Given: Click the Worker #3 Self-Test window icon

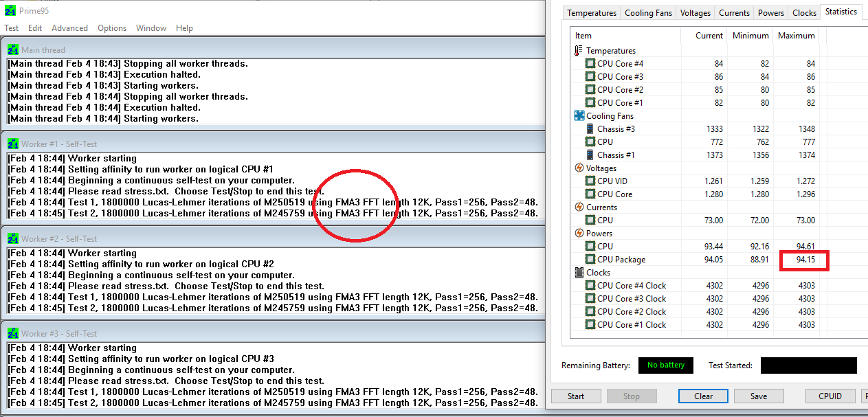Looking at the screenshot, I should pyautogui.click(x=13, y=333).
